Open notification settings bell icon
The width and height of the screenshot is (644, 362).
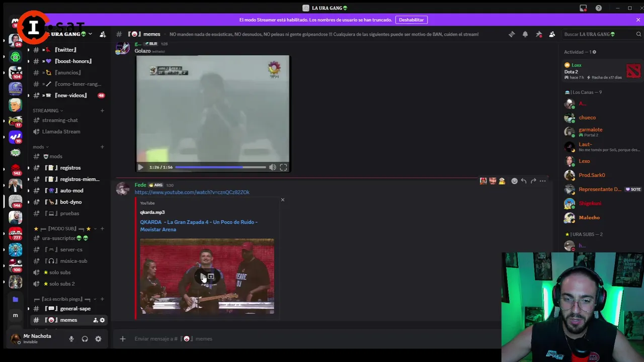(525, 34)
